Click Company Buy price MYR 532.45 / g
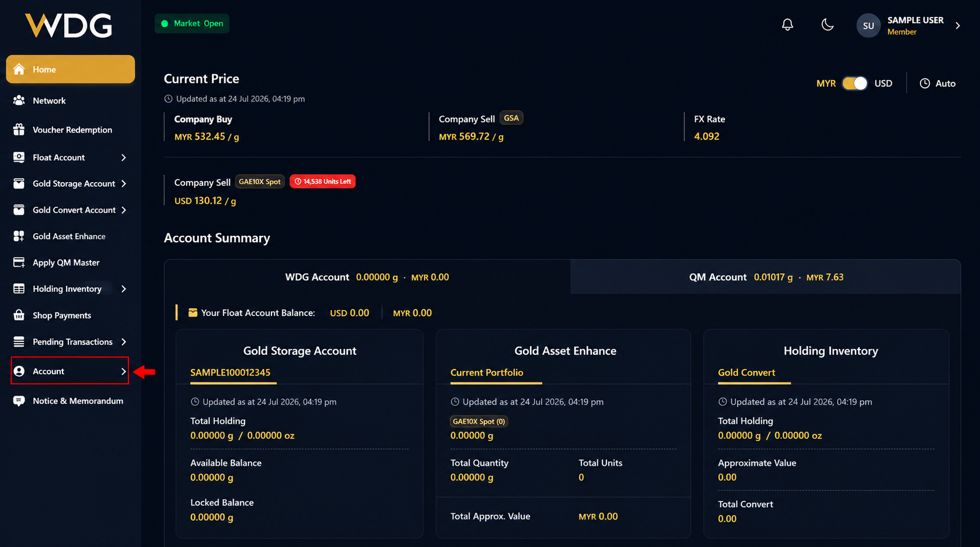The height and width of the screenshot is (547, 980). [207, 137]
